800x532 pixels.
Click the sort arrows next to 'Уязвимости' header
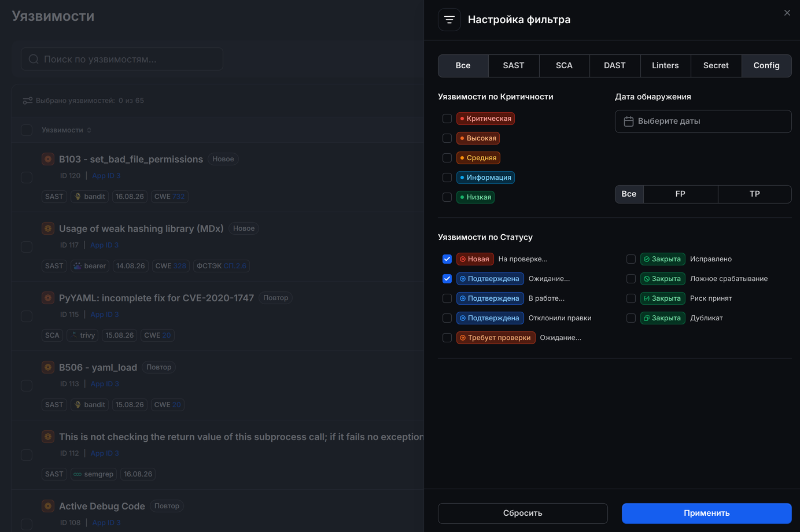pyautogui.click(x=89, y=130)
